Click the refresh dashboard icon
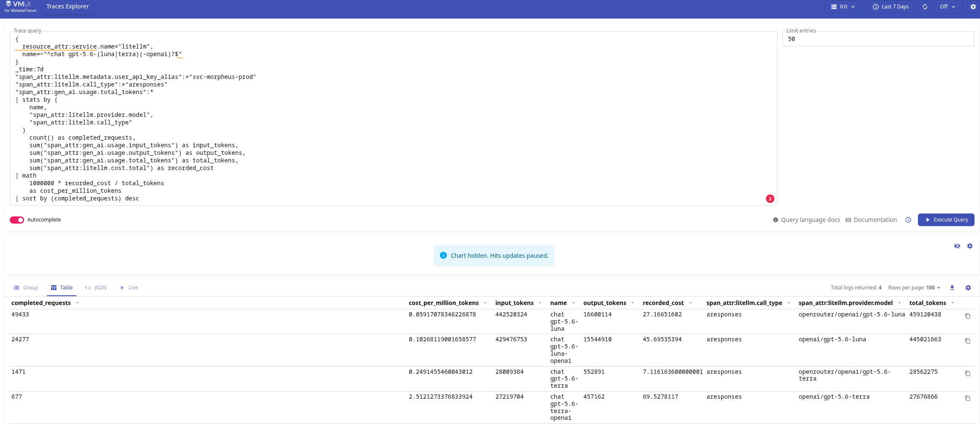Viewport: 980px width, 424px height. pyautogui.click(x=925, y=7)
